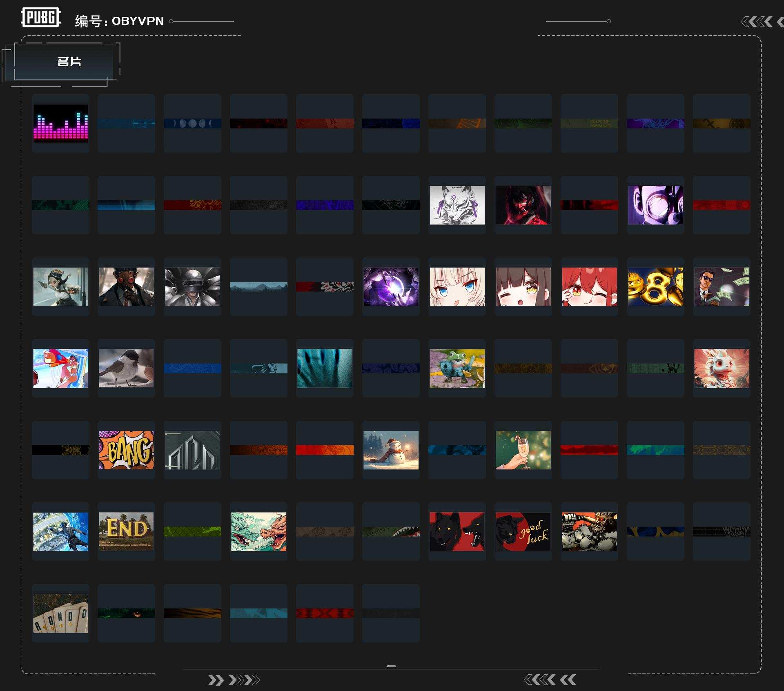
Task: Select the tiger stripe strip nameplate
Action: click(x=192, y=613)
